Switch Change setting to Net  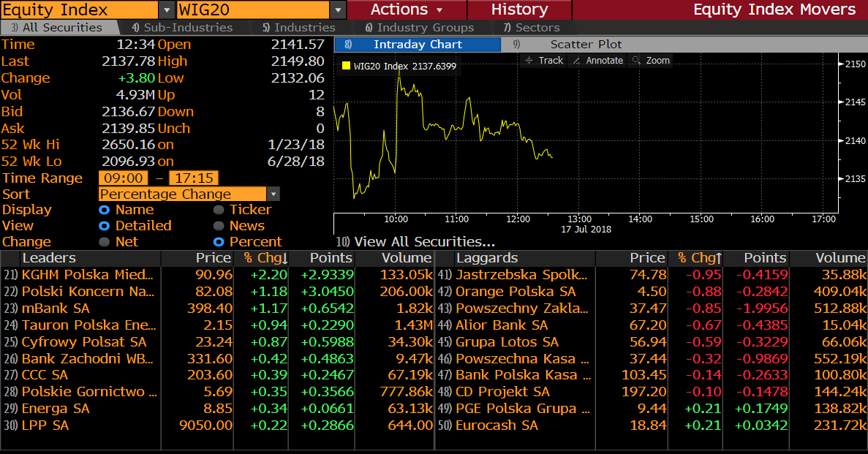point(104,242)
